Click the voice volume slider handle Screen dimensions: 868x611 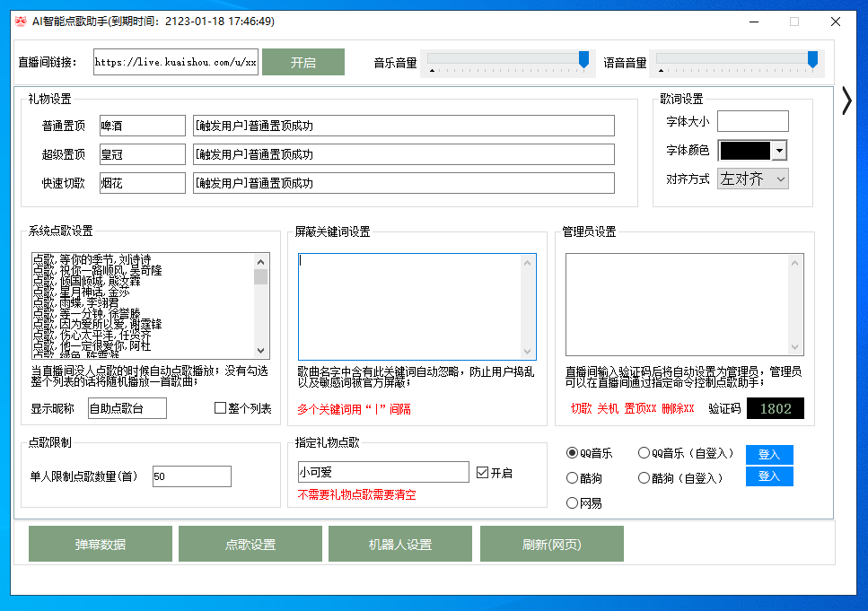[x=812, y=60]
